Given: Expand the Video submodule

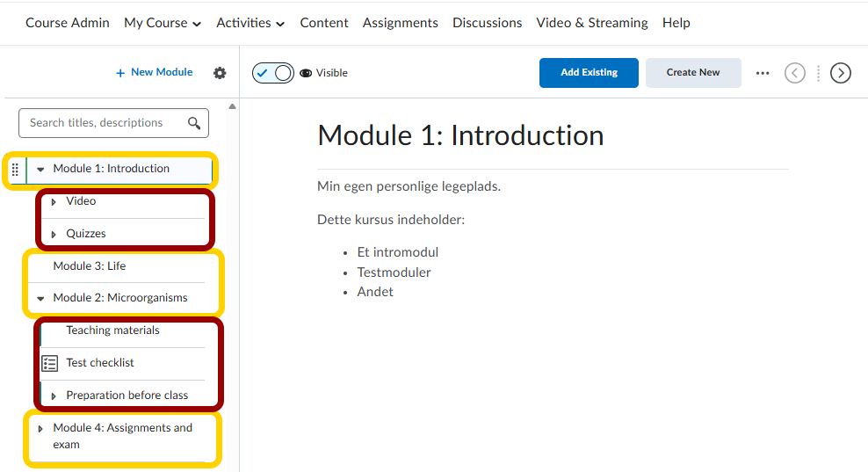Looking at the screenshot, I should (54, 202).
